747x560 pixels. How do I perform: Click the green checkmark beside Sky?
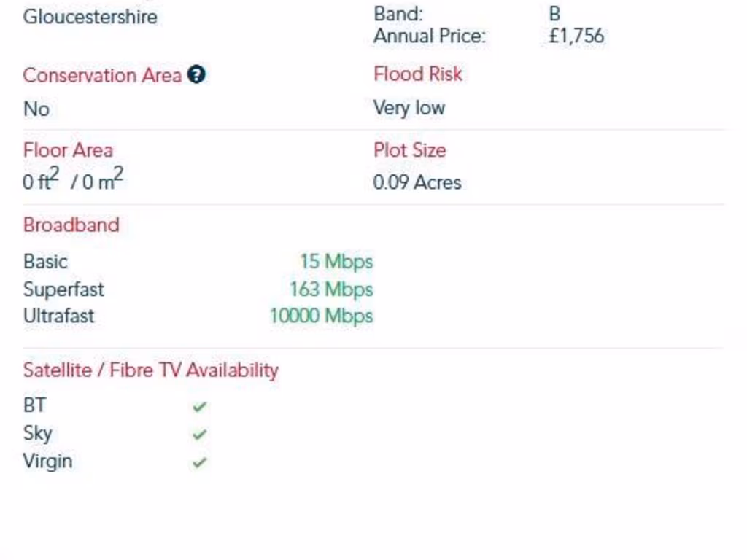pyautogui.click(x=199, y=434)
